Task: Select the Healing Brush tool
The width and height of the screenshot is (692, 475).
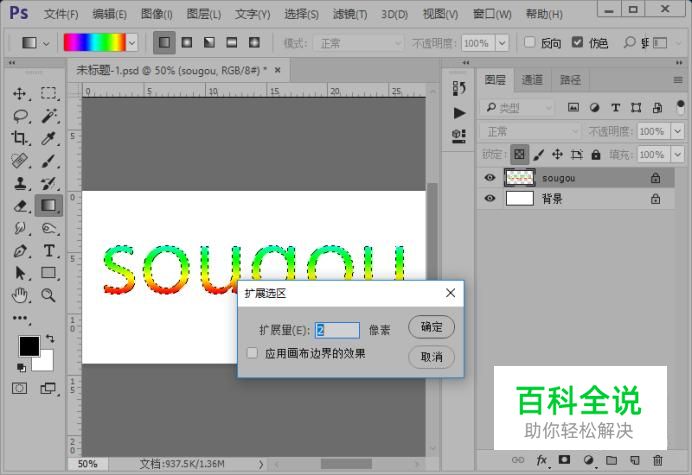Action: tap(19, 161)
